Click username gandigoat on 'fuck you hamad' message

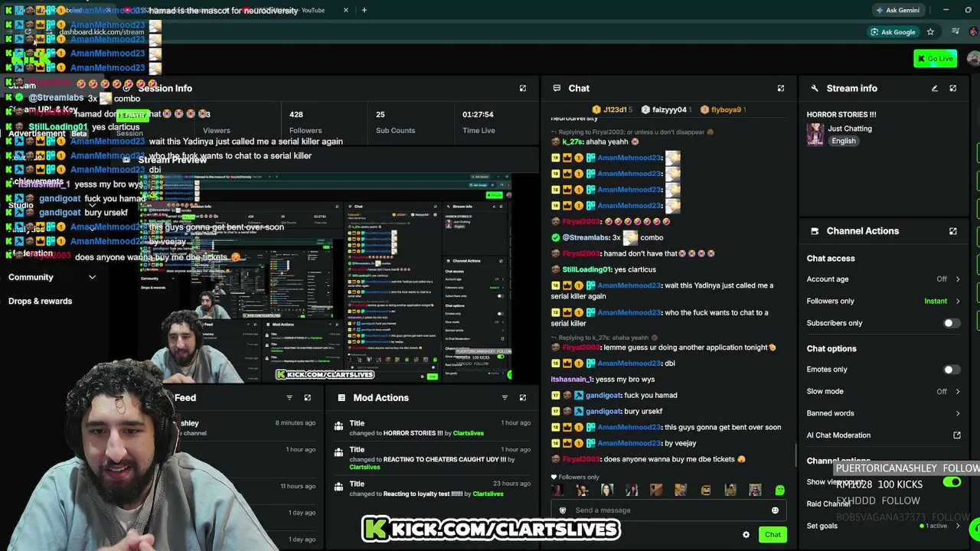(603, 395)
